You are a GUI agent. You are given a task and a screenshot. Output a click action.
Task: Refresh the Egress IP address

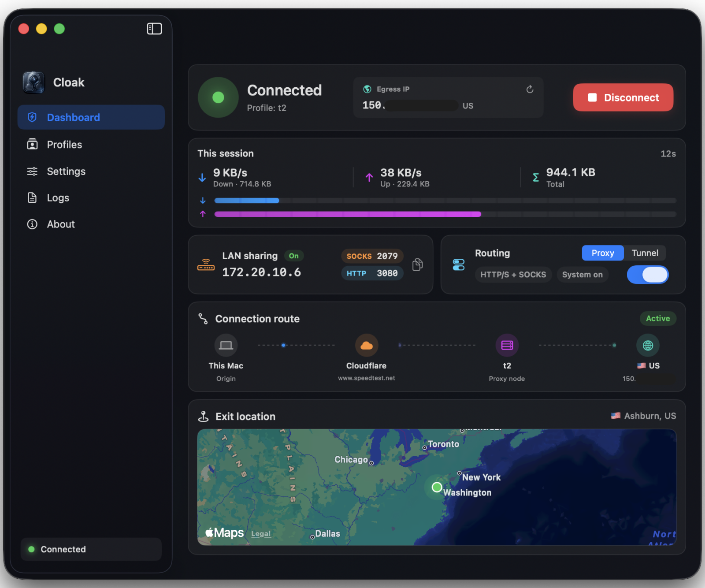pos(530,89)
